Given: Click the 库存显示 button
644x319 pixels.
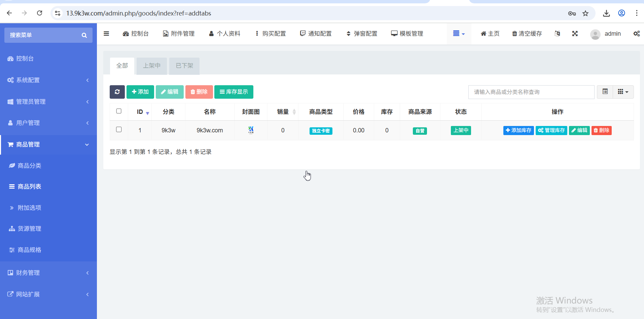Looking at the screenshot, I should (x=234, y=92).
